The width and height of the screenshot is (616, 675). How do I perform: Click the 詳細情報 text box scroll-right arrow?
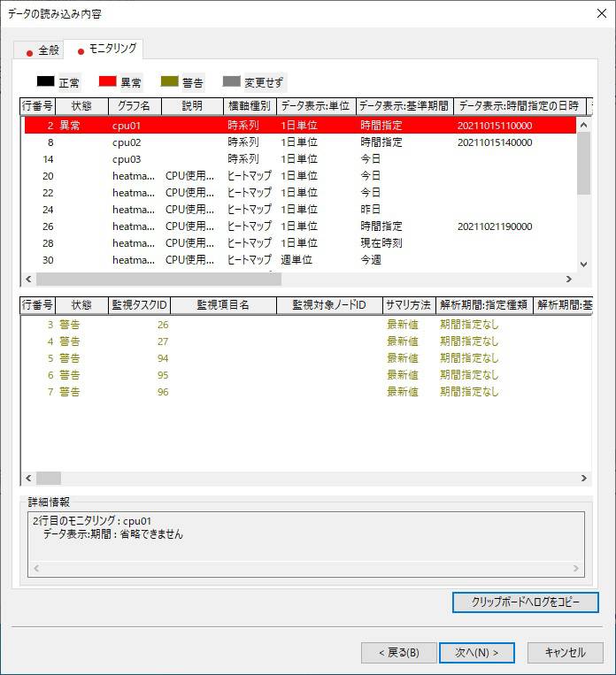tap(576, 569)
